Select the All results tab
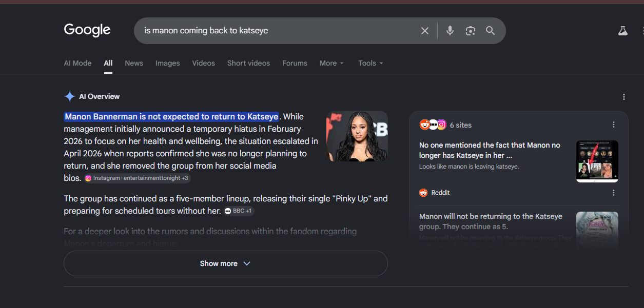This screenshot has height=308, width=644. 108,63
